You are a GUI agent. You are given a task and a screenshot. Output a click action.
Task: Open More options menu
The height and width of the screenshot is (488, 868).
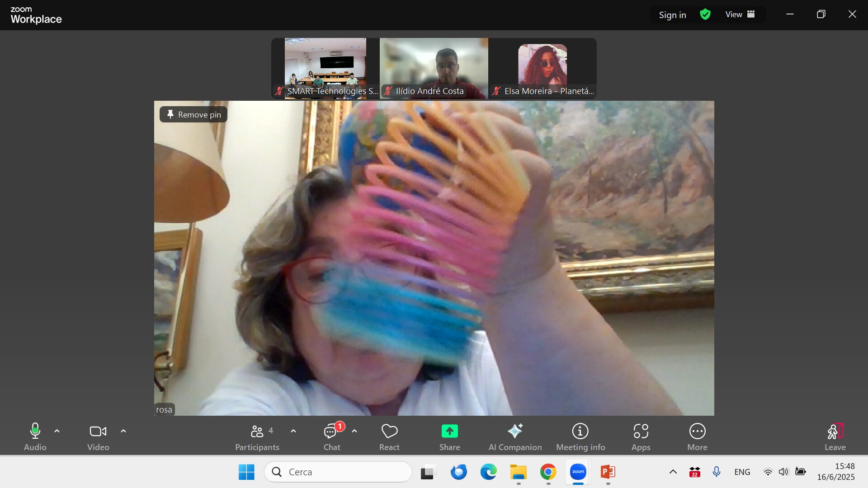[x=697, y=436]
